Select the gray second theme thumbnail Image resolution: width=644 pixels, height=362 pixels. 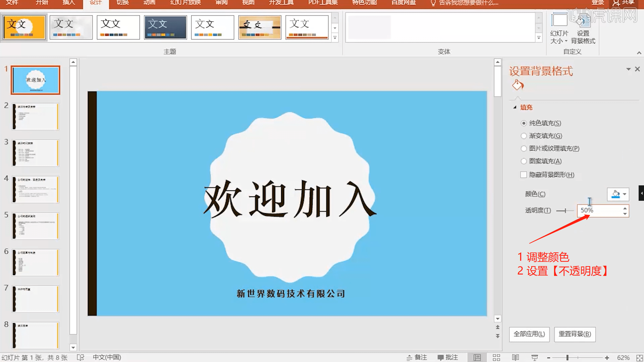[71, 27]
